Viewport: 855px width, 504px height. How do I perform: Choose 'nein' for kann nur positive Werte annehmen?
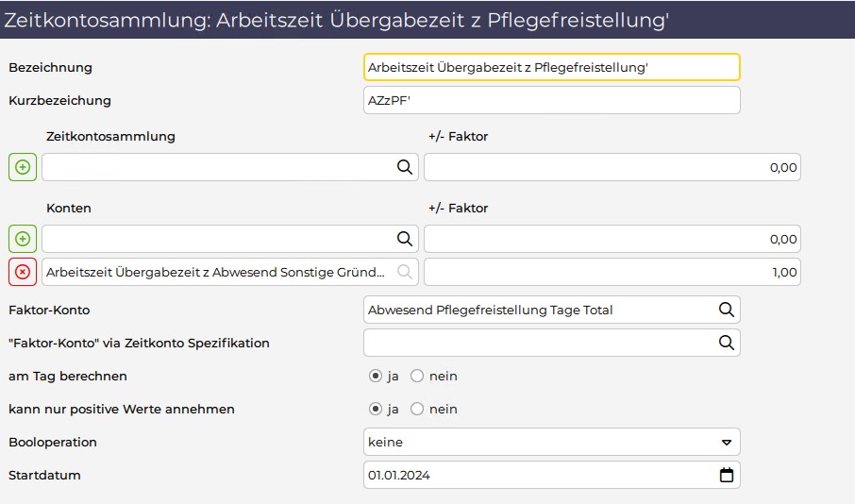click(417, 409)
